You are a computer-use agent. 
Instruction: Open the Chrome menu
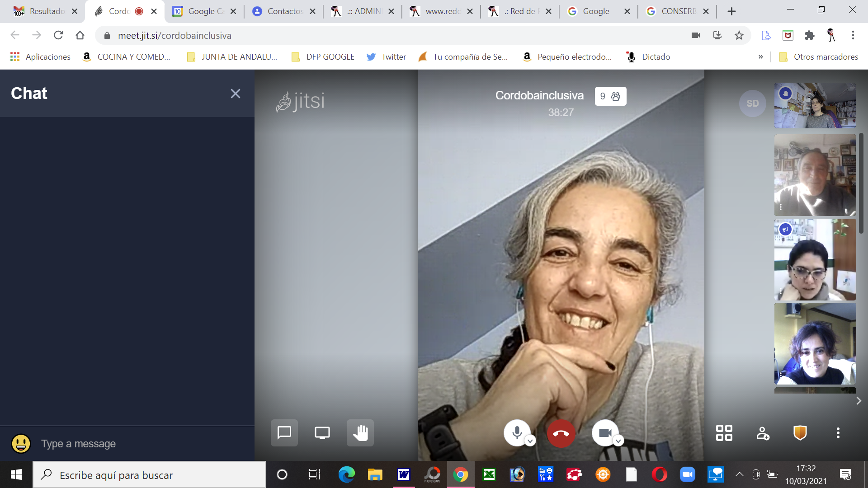853,35
